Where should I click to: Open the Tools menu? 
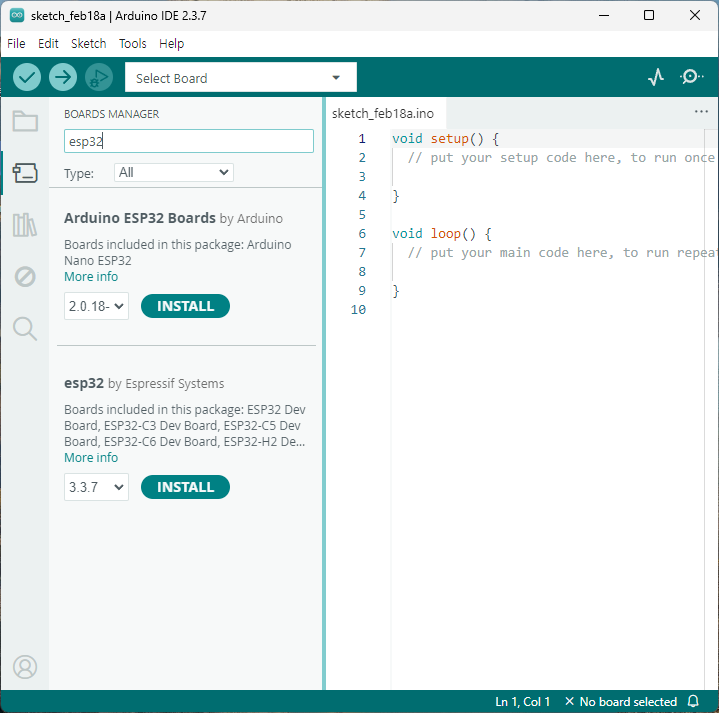[x=133, y=44]
